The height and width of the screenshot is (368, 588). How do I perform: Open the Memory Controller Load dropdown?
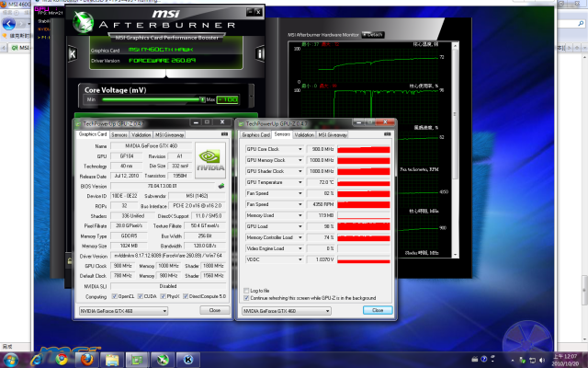pyautogui.click(x=300, y=237)
